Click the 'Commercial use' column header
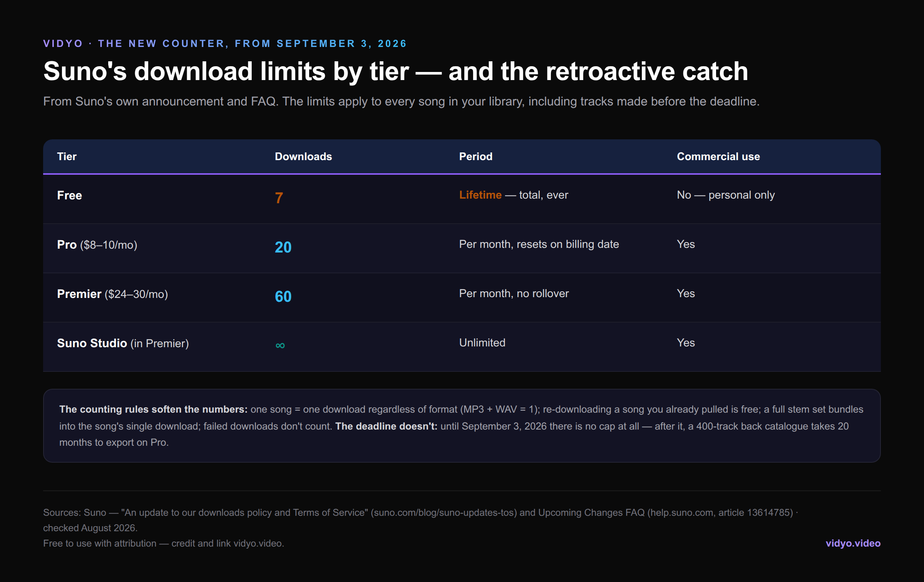924x582 pixels. click(x=718, y=156)
